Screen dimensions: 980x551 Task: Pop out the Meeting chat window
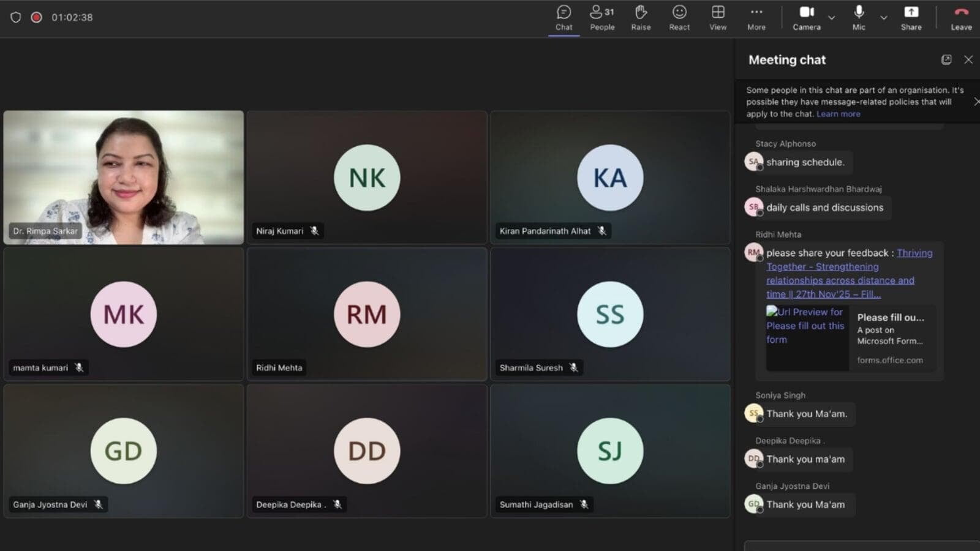click(x=946, y=59)
